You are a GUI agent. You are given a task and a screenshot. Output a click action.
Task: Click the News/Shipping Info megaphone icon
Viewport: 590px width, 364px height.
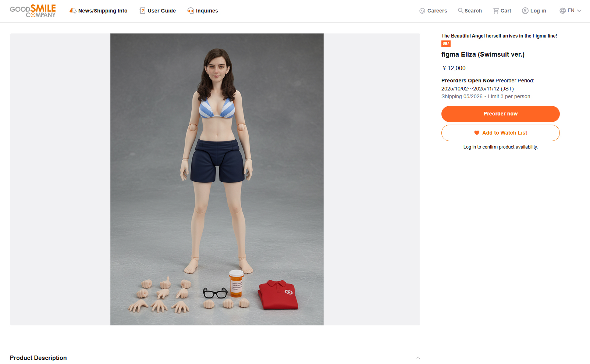pos(73,11)
